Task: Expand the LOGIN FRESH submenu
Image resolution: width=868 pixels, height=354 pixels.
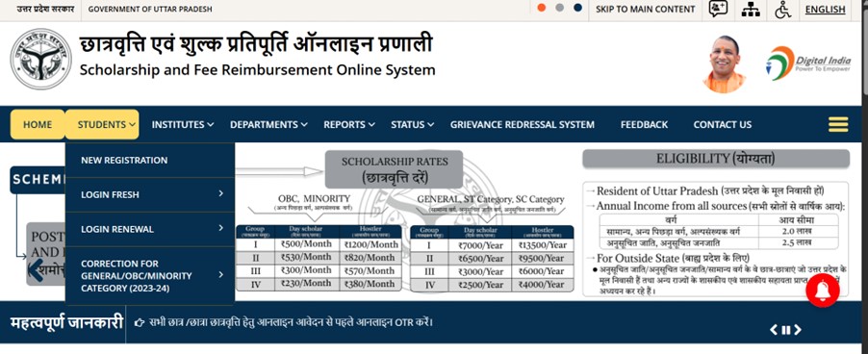Action: [150, 194]
